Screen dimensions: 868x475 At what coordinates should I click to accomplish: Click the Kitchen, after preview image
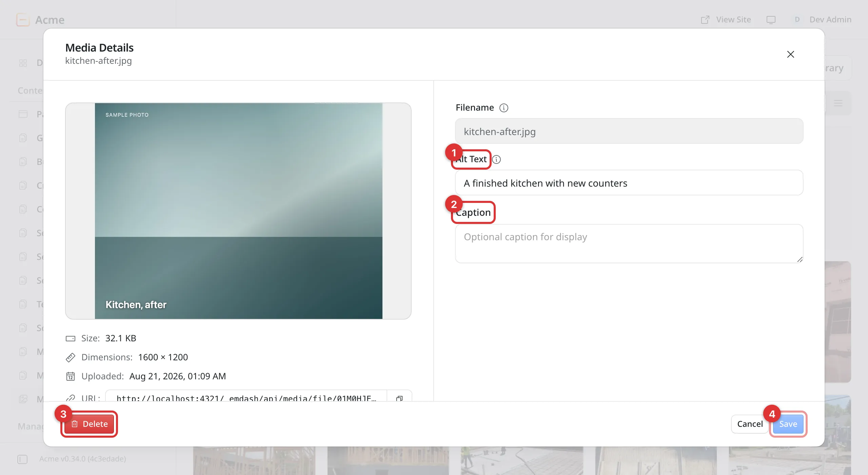point(238,211)
